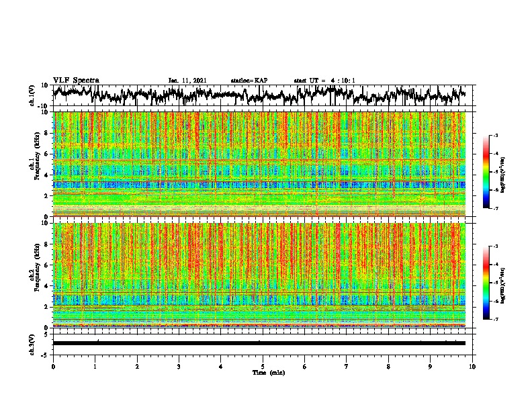Click time axis tick label "6"

click(305, 367)
